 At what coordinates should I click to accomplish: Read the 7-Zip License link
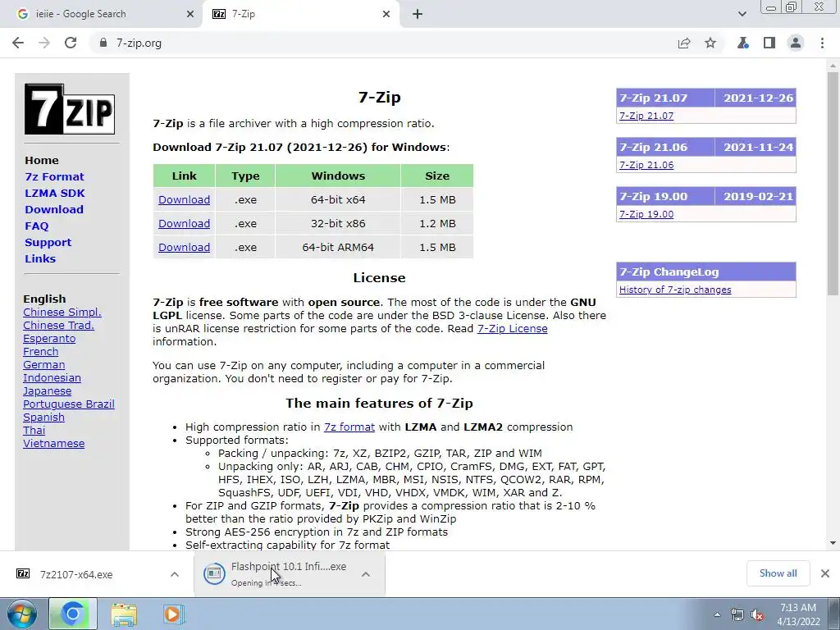[512, 328]
